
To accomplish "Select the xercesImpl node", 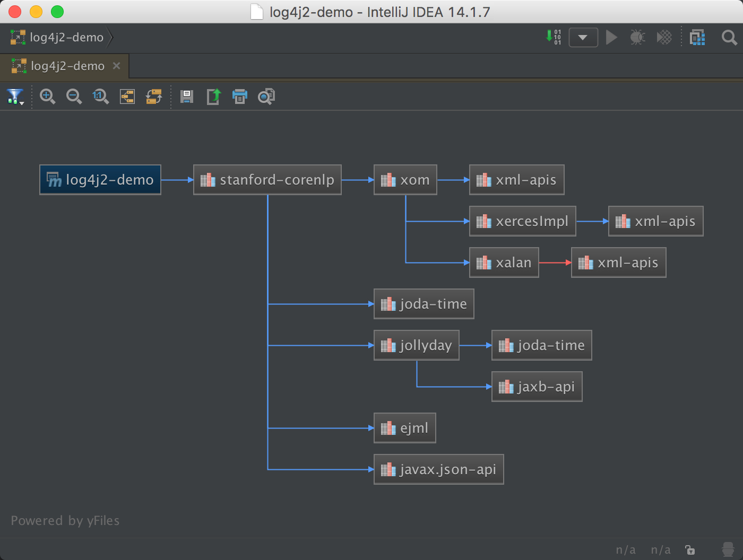I will 523,221.
